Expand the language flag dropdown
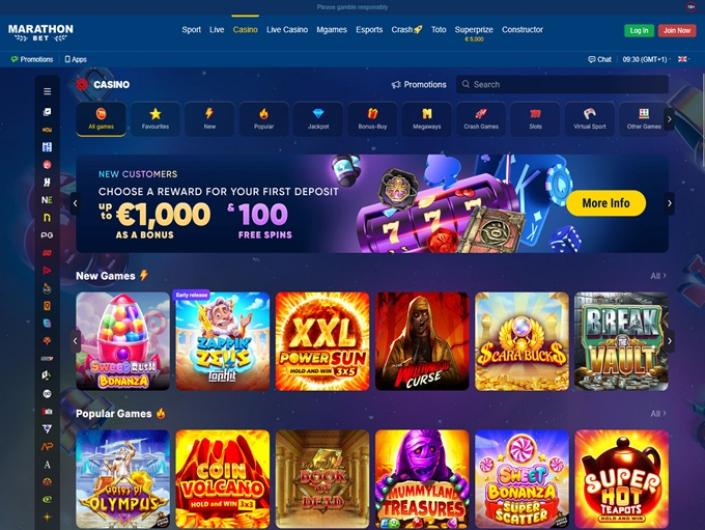 tap(683, 59)
